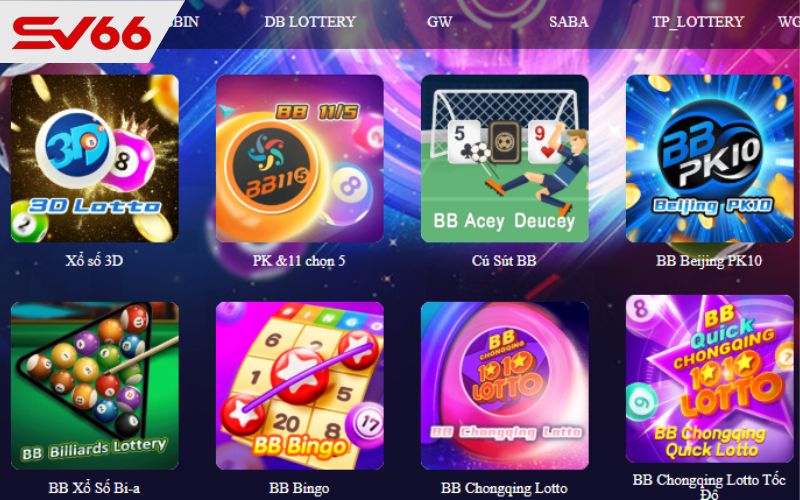
Task: Open BB Acey Deucey soccer game
Action: (505, 158)
